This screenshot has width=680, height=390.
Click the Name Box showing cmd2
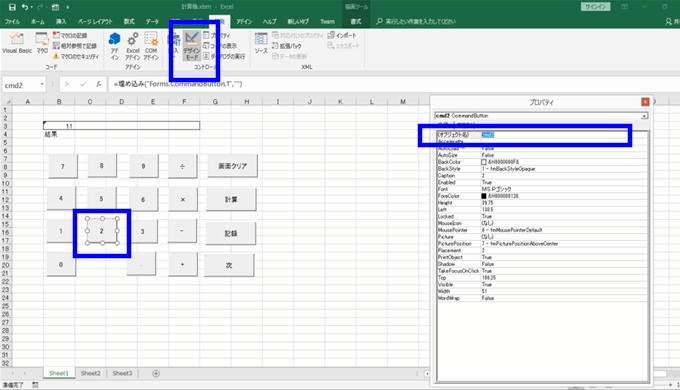(21, 85)
